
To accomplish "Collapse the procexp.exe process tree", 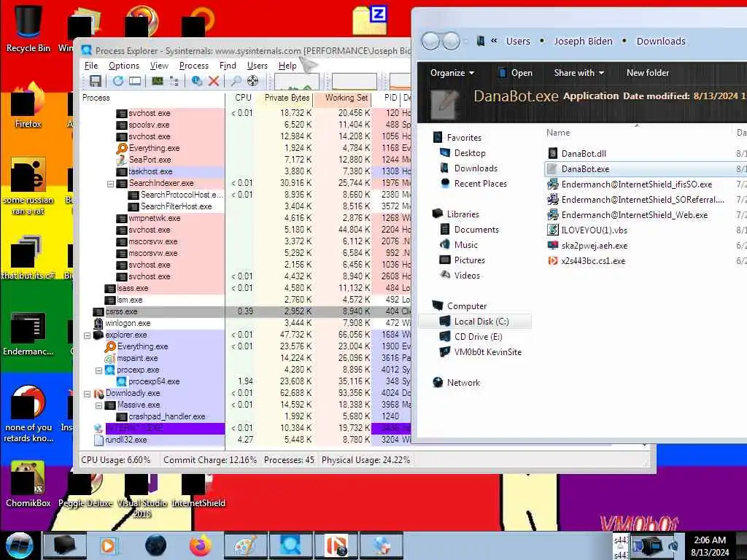I will pos(98,370).
